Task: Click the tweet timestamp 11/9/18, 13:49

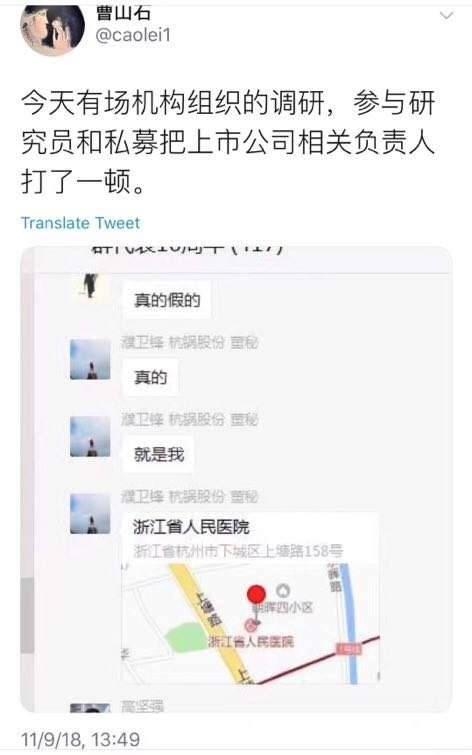Action: point(80,740)
